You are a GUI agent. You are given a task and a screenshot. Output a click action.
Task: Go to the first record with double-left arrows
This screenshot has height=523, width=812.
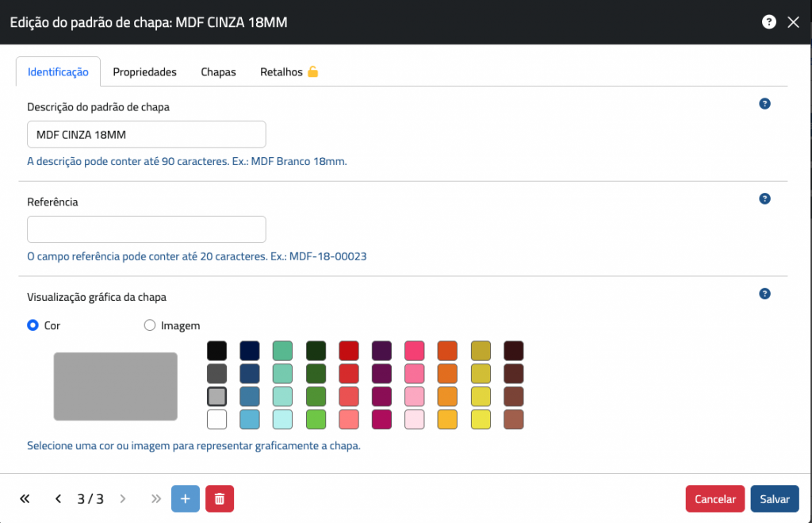[x=25, y=498]
